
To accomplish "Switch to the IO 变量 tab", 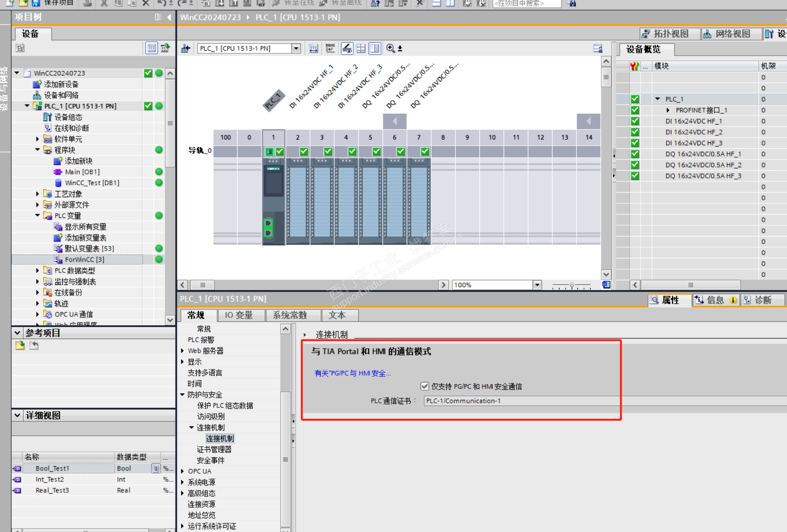I will (x=239, y=315).
